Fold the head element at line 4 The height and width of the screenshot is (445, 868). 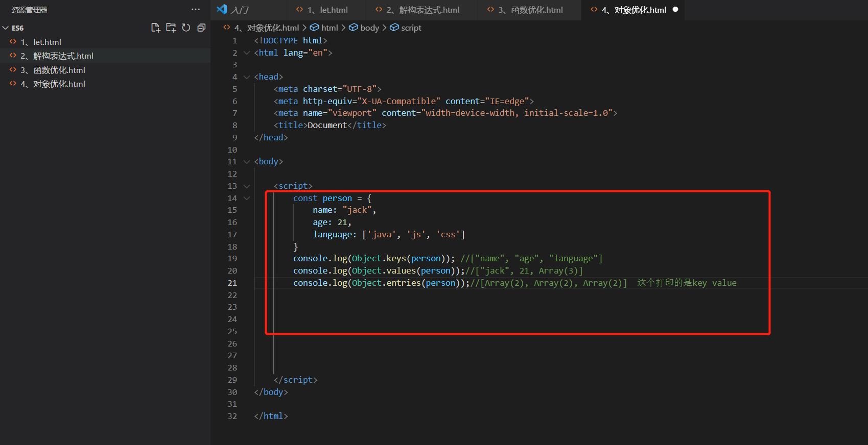click(x=247, y=77)
